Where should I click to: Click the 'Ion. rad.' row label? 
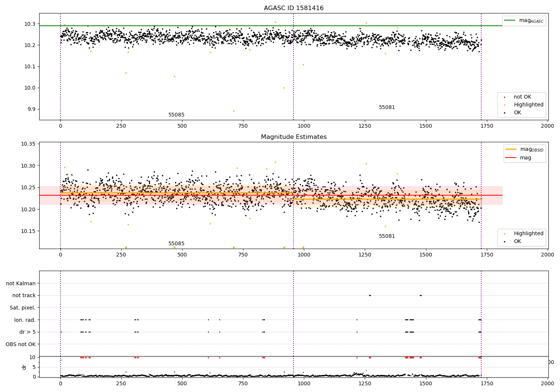coord(25,320)
